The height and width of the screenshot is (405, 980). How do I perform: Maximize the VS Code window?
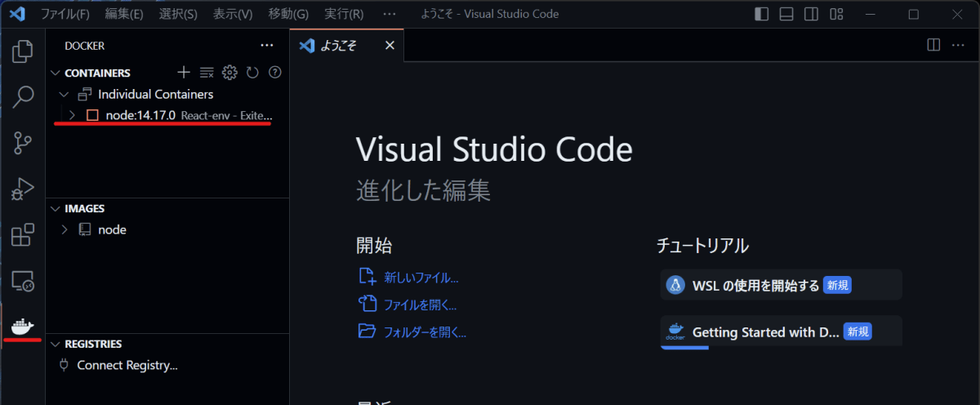click(914, 14)
